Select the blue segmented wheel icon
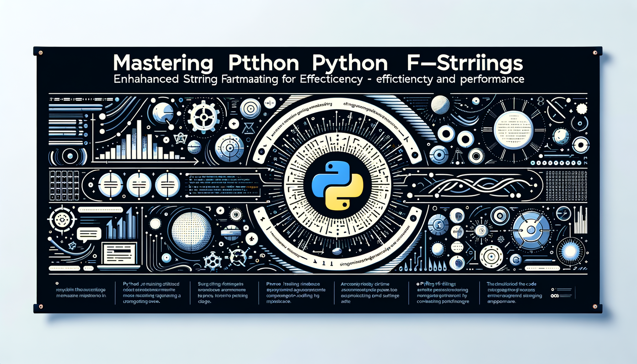This screenshot has width=637, height=364. pos(531,230)
